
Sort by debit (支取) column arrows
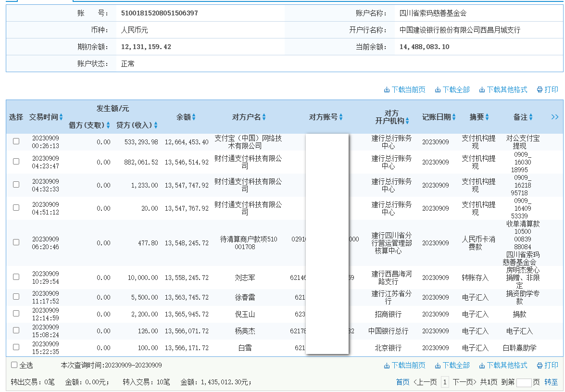pyautogui.click(x=108, y=125)
